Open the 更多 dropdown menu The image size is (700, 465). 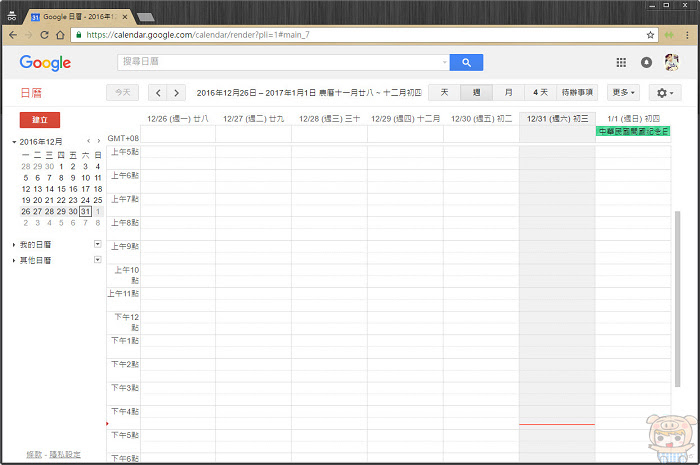[623, 93]
